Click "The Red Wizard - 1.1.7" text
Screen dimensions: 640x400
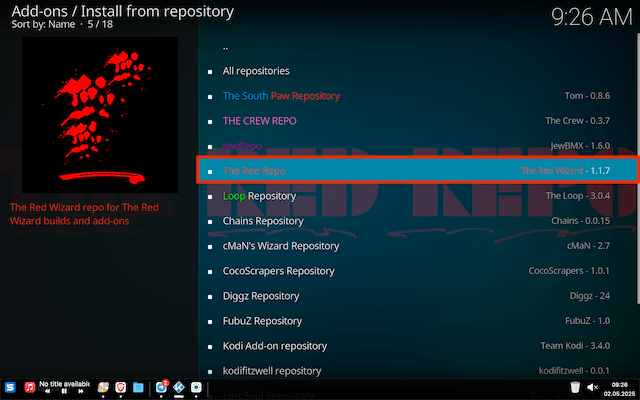(x=566, y=171)
